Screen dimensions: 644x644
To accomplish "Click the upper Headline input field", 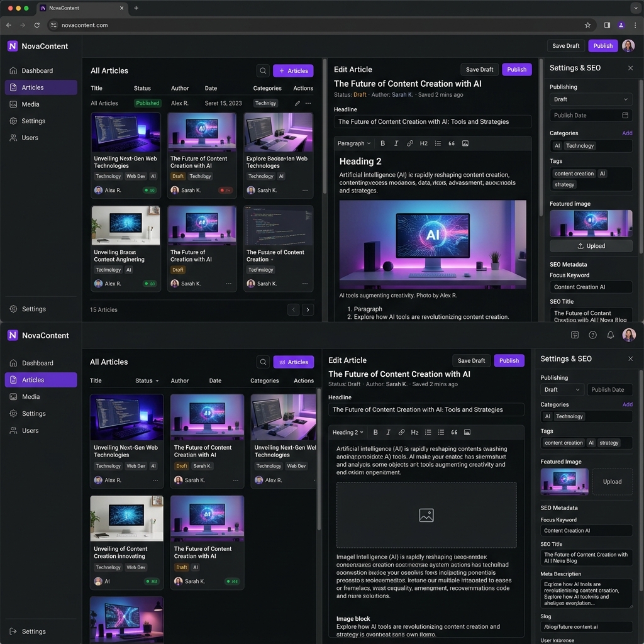I will click(433, 121).
